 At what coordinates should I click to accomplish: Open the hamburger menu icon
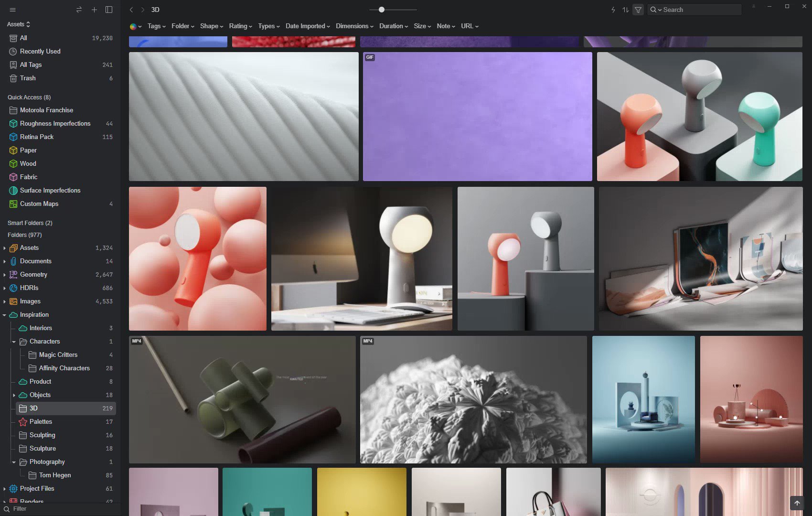(13, 10)
